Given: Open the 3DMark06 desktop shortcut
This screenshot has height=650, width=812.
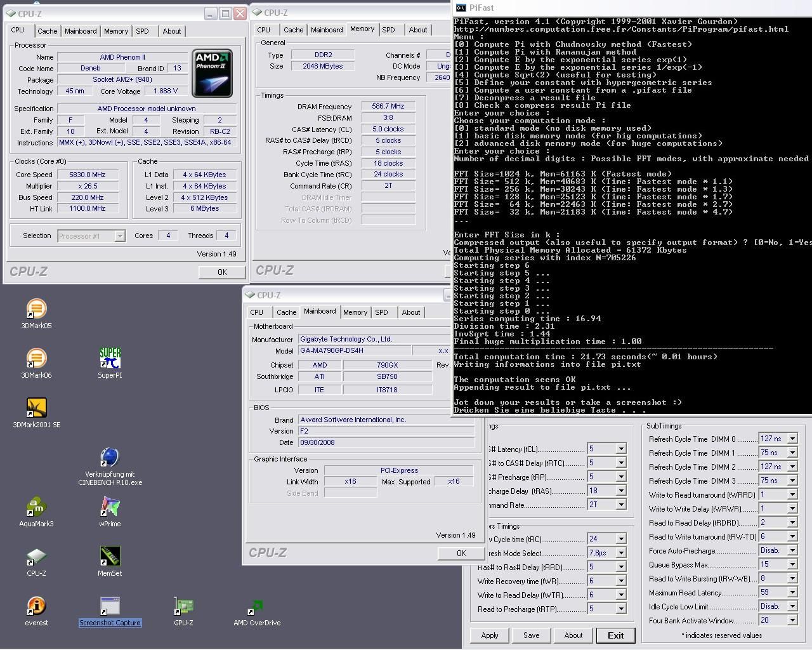Looking at the screenshot, I should click(x=36, y=363).
